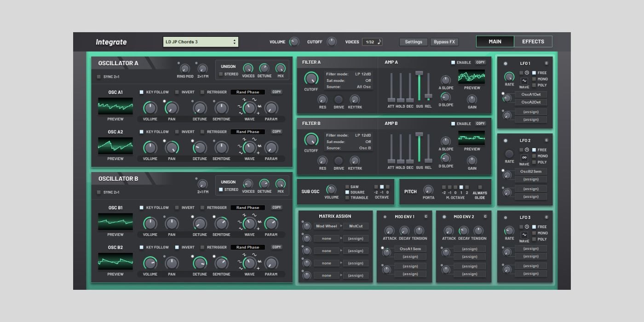Open the Settings button
The height and width of the screenshot is (322, 644).
[x=413, y=42]
